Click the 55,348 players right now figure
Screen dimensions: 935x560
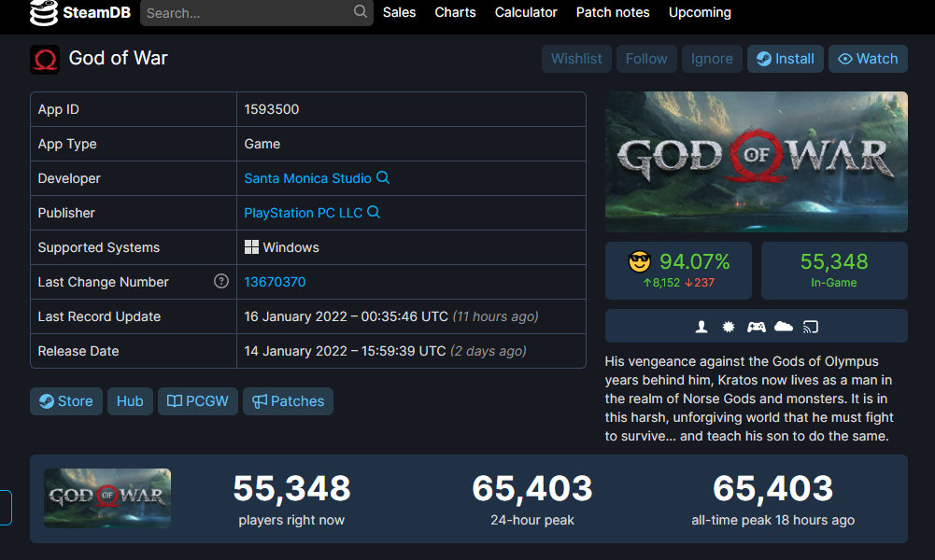[291, 488]
